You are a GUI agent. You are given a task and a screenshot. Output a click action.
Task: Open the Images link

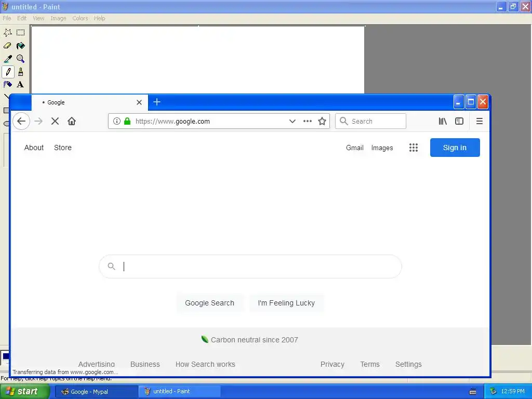(382, 148)
